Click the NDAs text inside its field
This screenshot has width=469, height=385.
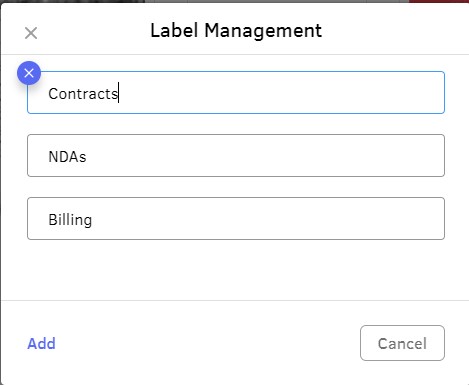click(67, 157)
